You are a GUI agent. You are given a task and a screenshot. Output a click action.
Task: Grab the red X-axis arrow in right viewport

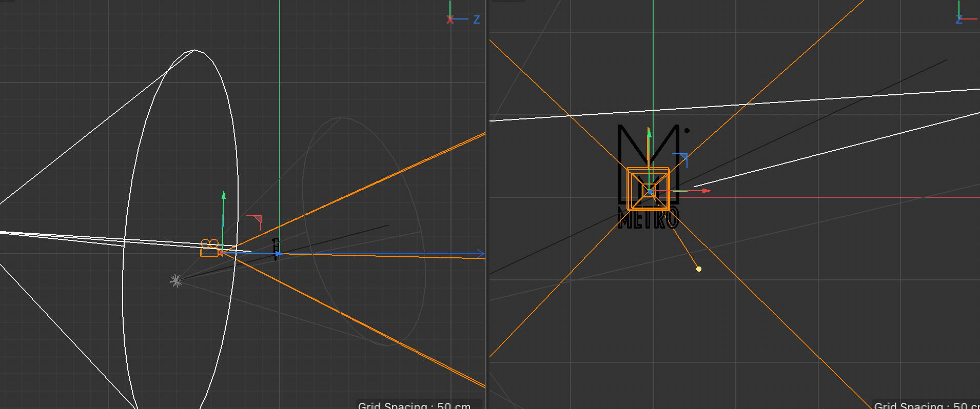(x=707, y=191)
